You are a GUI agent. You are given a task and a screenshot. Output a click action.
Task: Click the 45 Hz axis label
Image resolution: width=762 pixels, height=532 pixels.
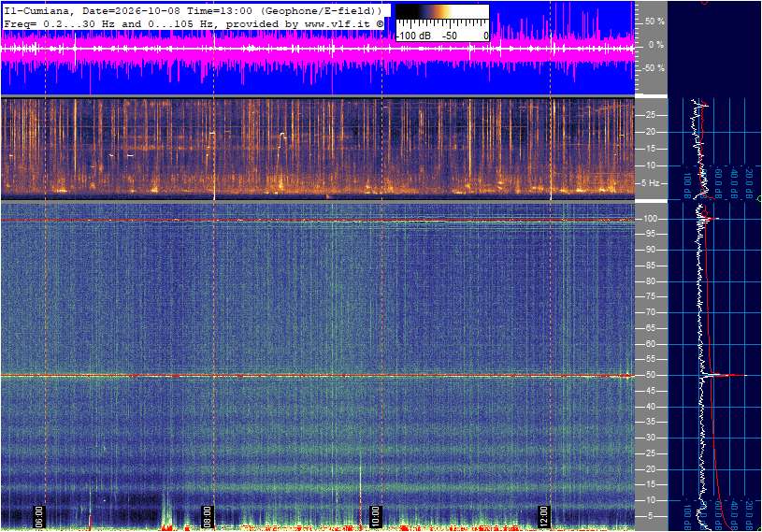(650, 391)
